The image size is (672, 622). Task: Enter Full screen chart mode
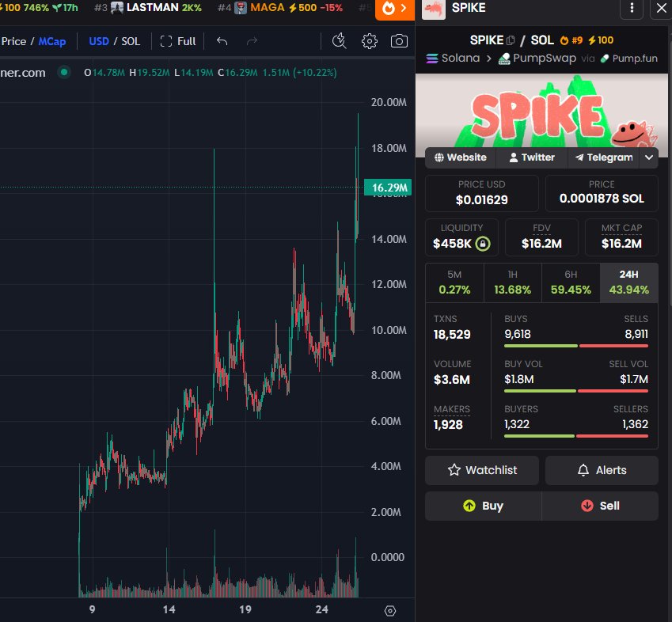pyautogui.click(x=178, y=41)
